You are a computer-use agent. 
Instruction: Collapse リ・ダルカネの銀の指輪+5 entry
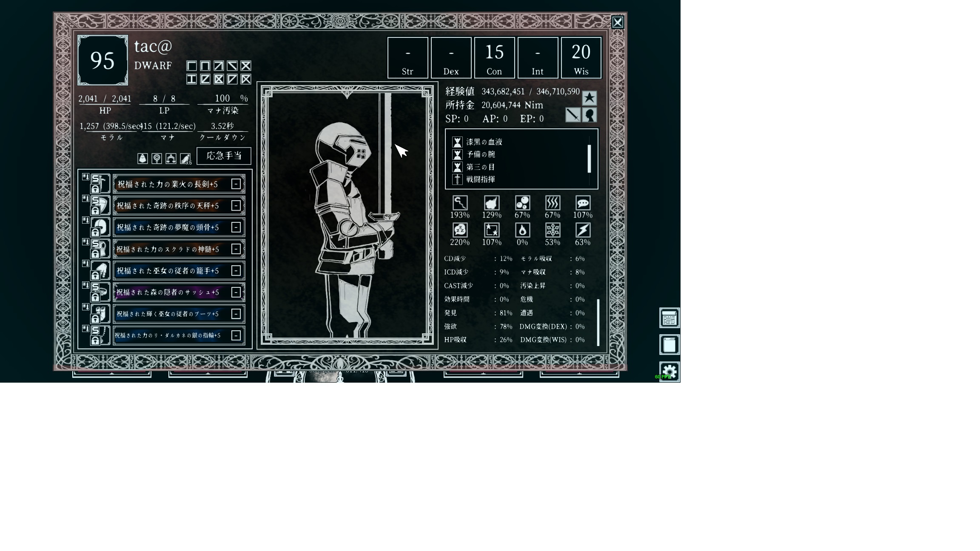[236, 335]
